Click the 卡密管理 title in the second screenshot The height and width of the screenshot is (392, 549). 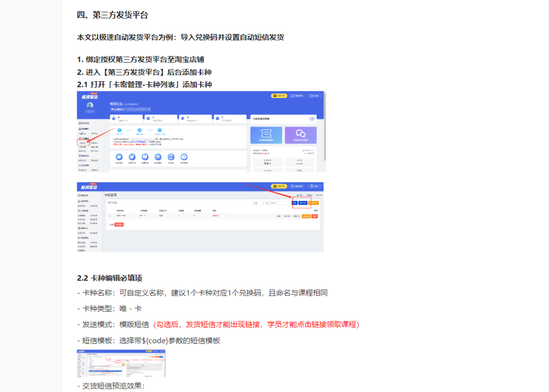(111, 195)
